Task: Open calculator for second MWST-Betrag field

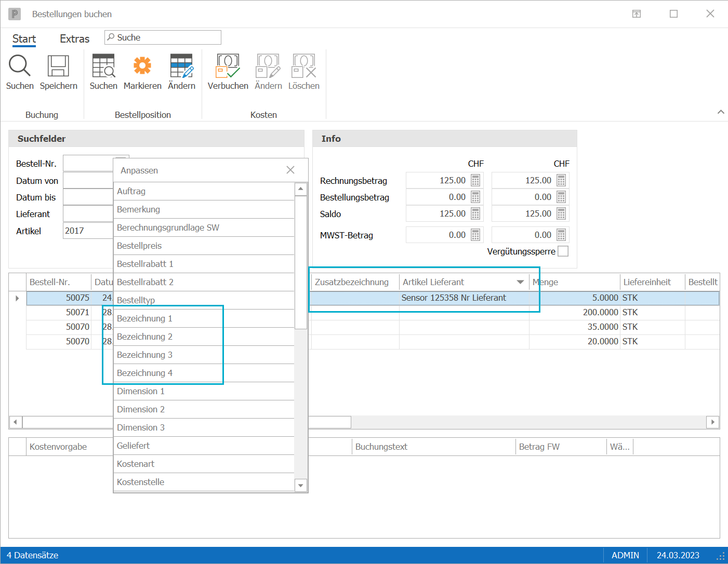Action: tap(561, 235)
